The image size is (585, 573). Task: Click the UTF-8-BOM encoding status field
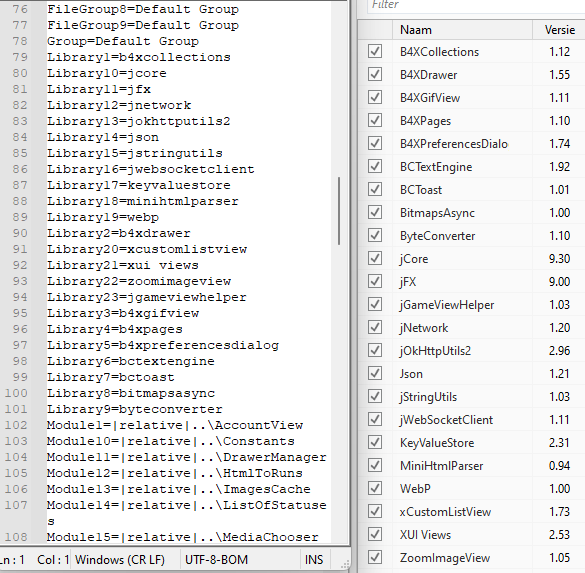coord(216,560)
